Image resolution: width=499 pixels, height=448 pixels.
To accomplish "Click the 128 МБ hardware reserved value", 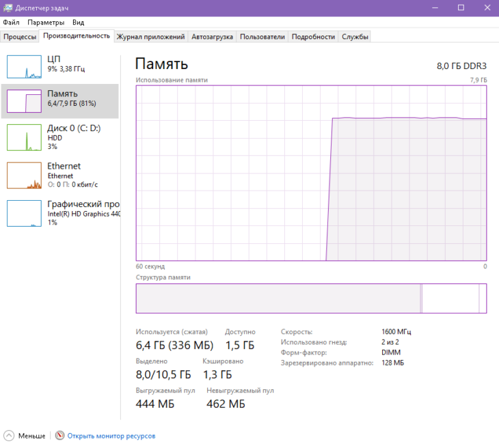I will 393,363.
